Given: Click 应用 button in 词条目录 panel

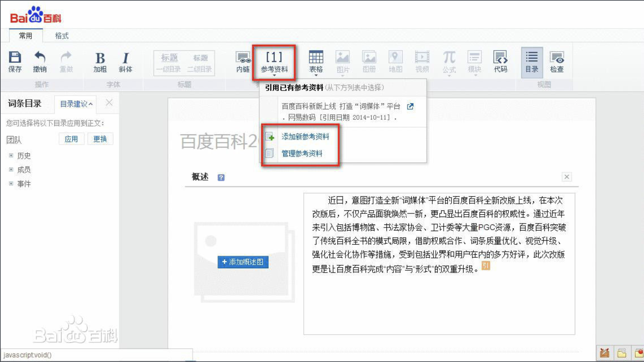Looking at the screenshot, I should click(70, 139).
